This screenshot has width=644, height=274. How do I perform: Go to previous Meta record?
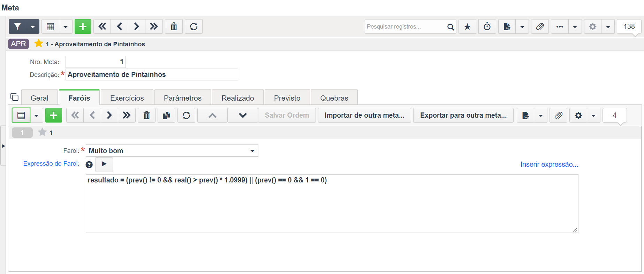pyautogui.click(x=120, y=26)
